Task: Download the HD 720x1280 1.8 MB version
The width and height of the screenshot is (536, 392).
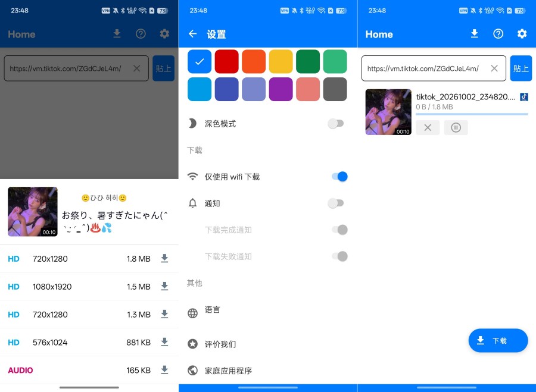Action: (164, 259)
